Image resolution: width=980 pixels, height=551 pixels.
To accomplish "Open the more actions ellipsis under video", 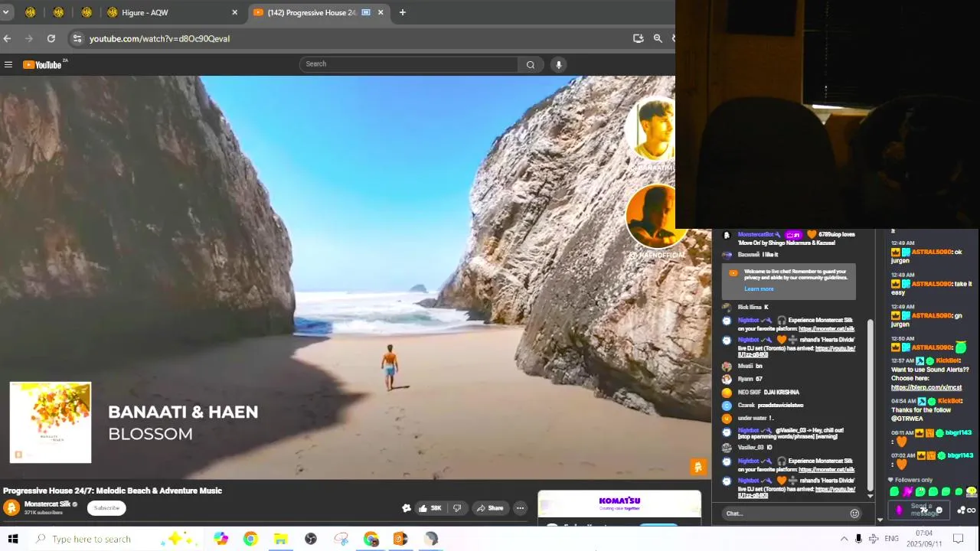I will click(520, 508).
